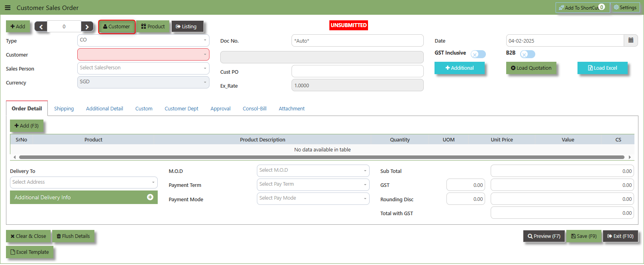The image size is (644, 265).
Task: Open the Consol-Bill tab
Action: pos(254,108)
